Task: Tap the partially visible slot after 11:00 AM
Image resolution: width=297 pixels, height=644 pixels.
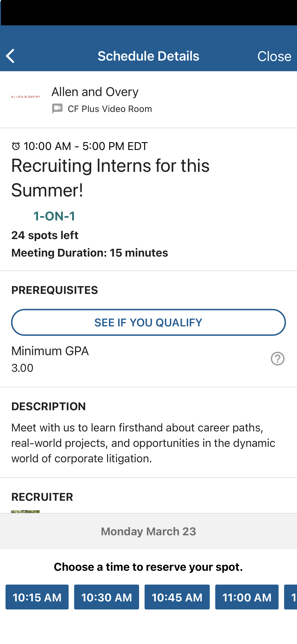Action: (x=291, y=597)
